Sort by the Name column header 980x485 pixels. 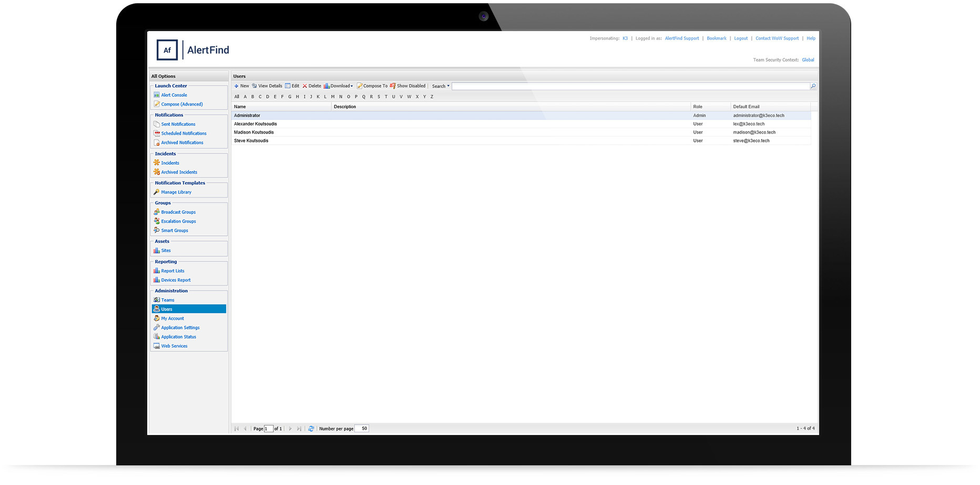pos(281,107)
